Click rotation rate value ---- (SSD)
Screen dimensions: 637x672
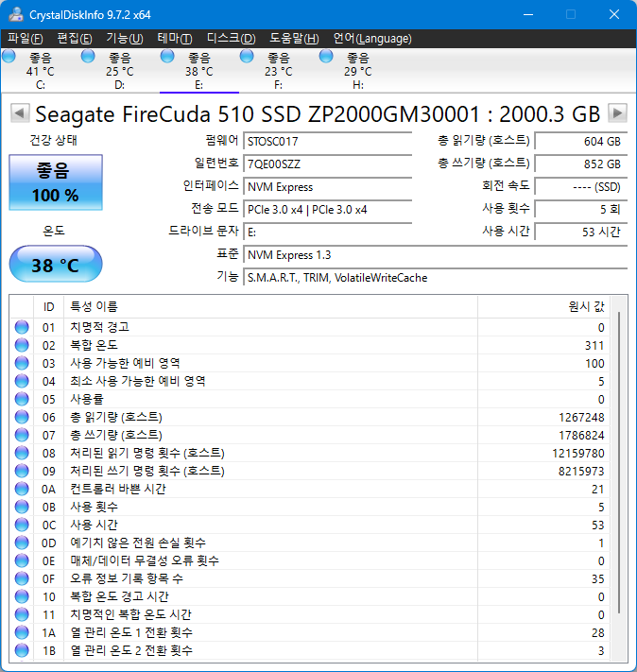(581, 187)
